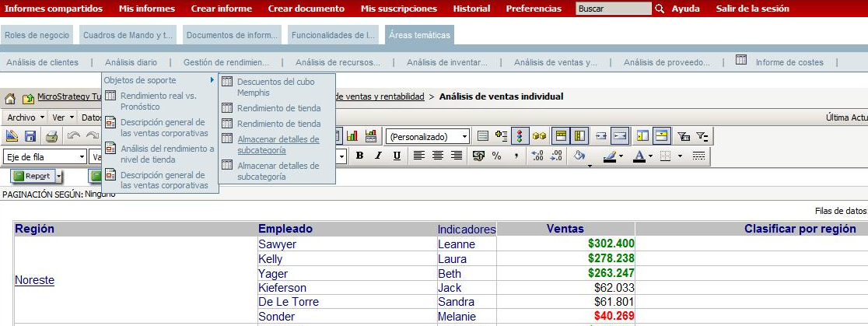The image size is (868, 326).
Task: Click the magnifier search icon beside Buscar
Action: pos(660,9)
